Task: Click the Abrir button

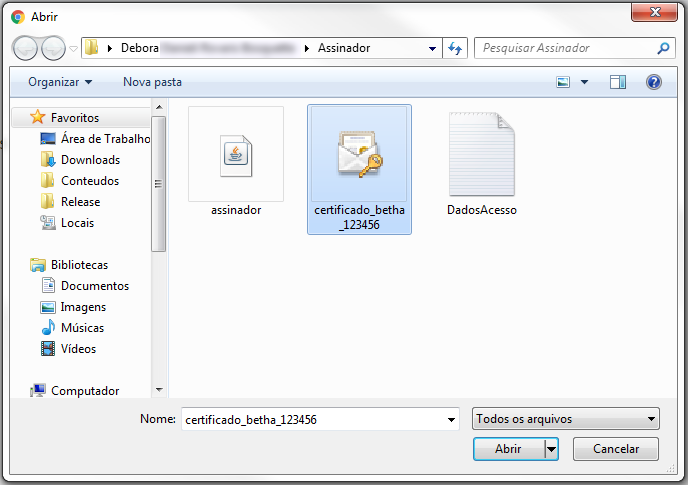Action: [508, 450]
